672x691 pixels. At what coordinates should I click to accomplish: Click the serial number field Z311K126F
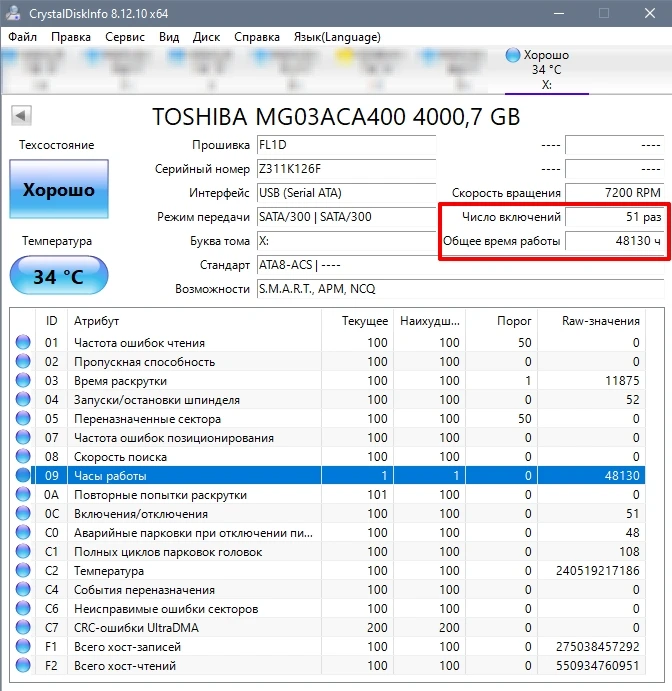coord(346,169)
